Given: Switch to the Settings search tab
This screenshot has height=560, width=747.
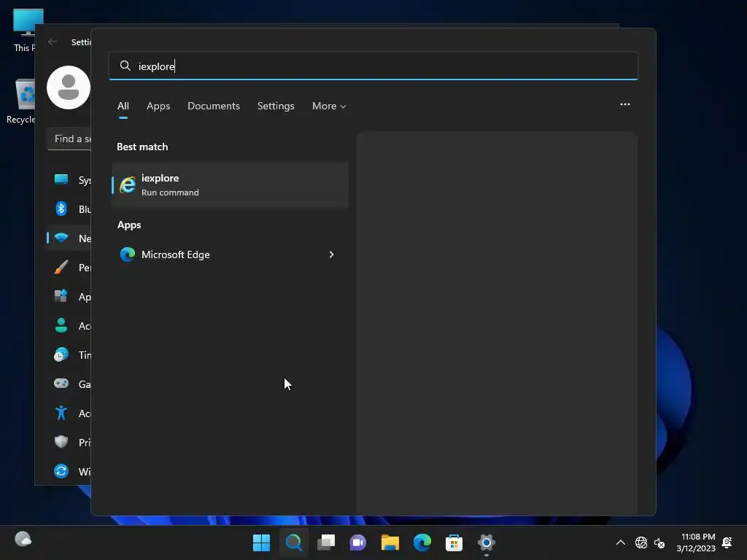Looking at the screenshot, I should click(276, 106).
